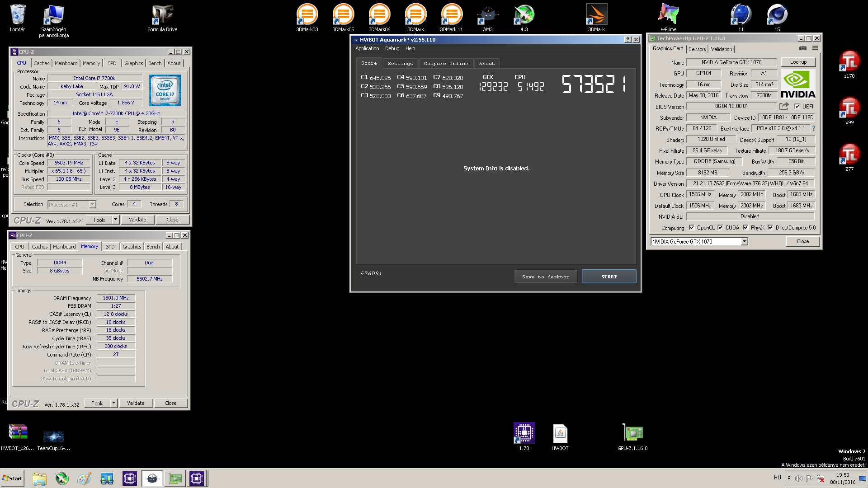Viewport: 868px width, 488px height.
Task: Switch to About tab in Aquamark
Action: pos(486,64)
